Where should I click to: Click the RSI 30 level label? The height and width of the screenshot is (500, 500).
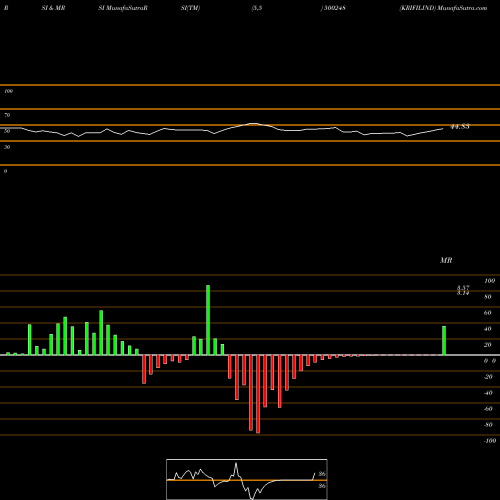tap(7, 147)
